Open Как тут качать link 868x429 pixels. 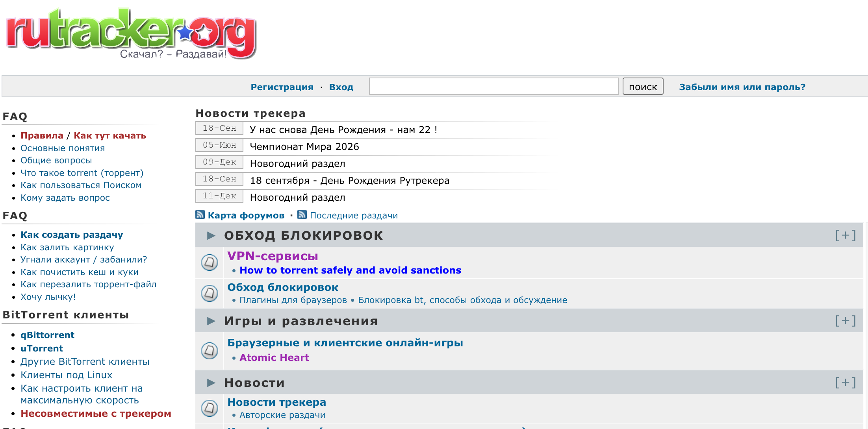click(x=110, y=135)
